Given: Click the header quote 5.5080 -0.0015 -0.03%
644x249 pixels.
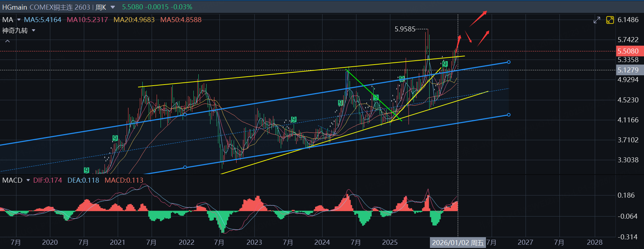Looking at the screenshot, I should click(x=157, y=7).
